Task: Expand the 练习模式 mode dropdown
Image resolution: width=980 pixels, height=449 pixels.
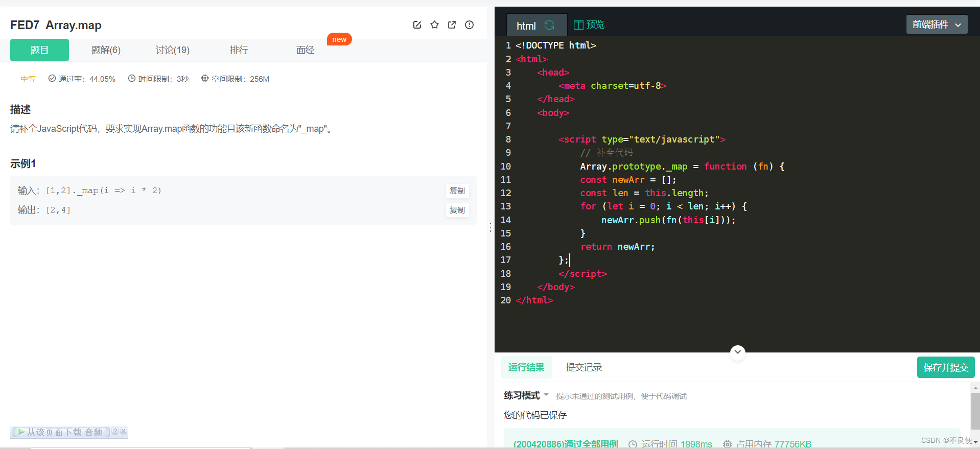Action: pyautogui.click(x=546, y=395)
